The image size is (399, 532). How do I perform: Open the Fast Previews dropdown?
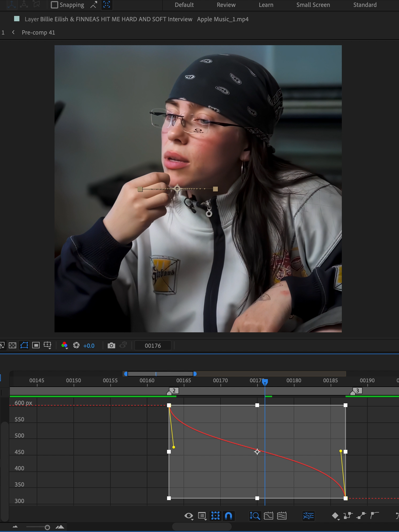[2, 345]
